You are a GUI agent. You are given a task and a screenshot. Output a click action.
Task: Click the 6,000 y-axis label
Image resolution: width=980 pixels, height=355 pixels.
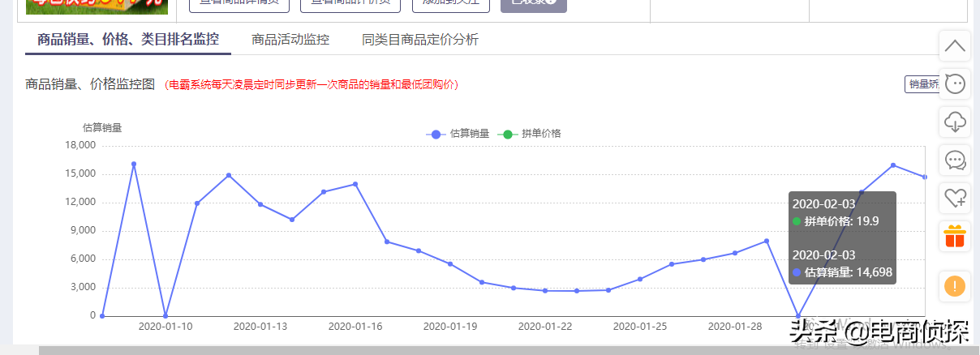83,259
